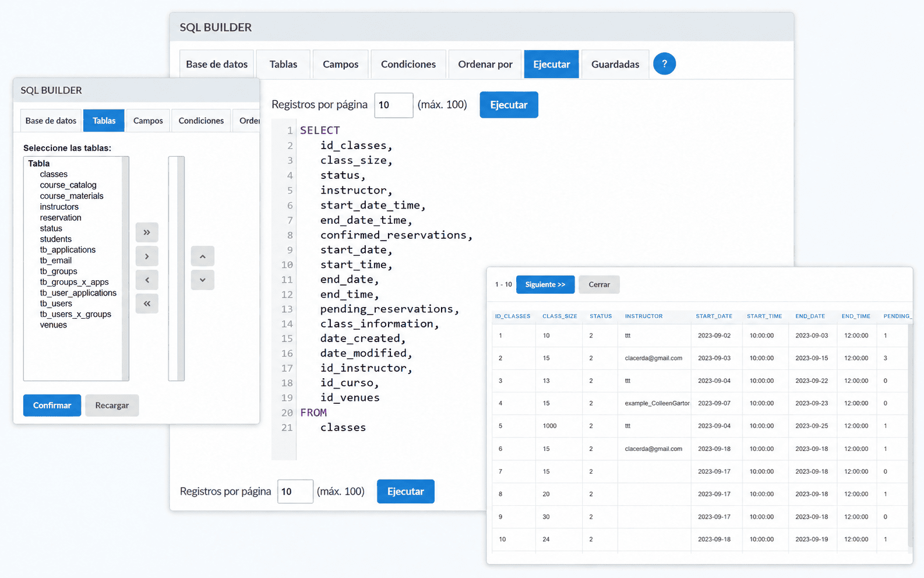This screenshot has width=924, height=578.
Task: Focus the bottom Registros por página field
Action: click(x=295, y=491)
